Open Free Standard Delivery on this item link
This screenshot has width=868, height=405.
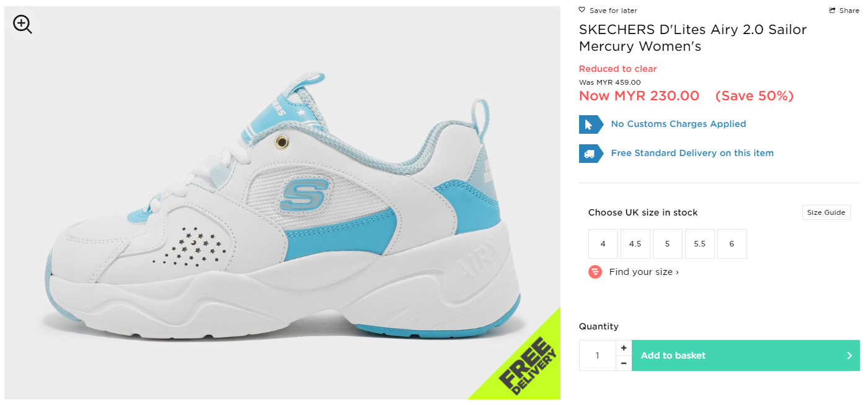(x=692, y=153)
